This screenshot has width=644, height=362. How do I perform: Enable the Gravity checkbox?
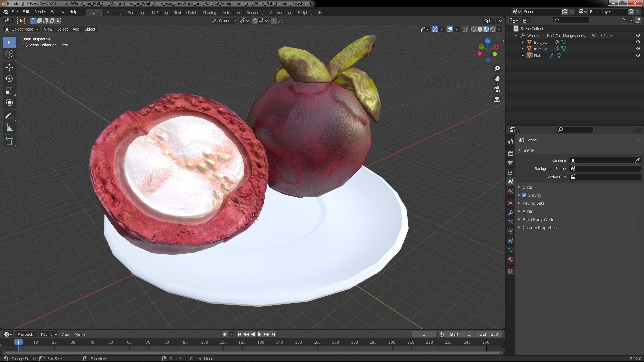[524, 195]
